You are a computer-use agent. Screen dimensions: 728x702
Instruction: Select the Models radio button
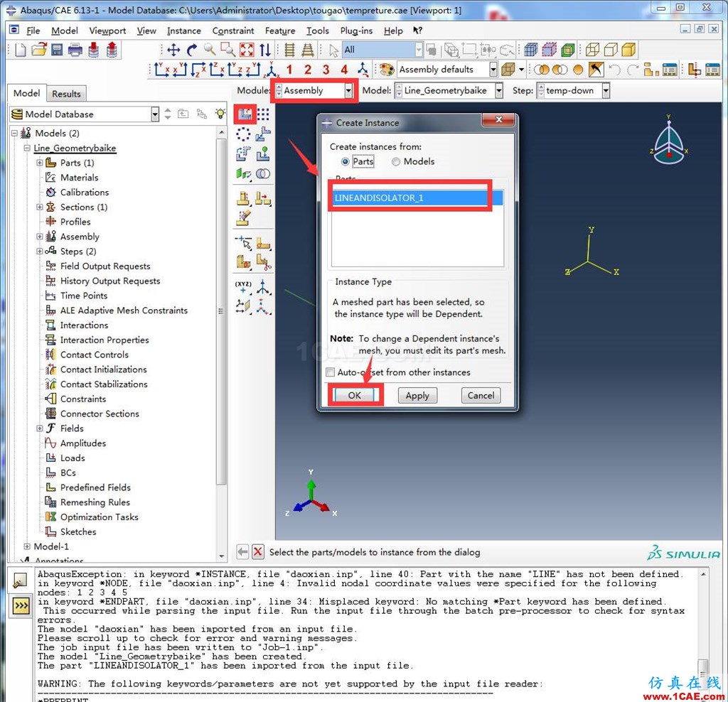[x=396, y=161]
